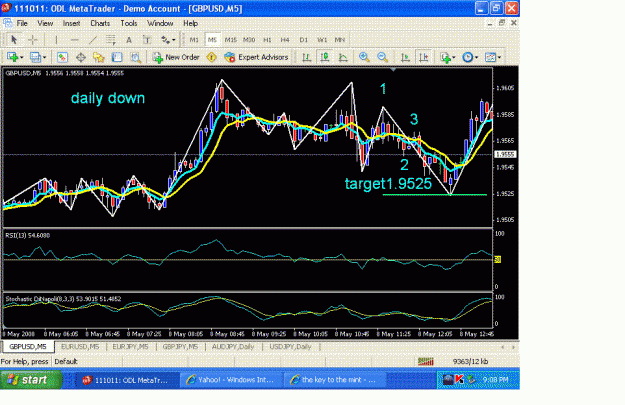This screenshot has width=625, height=405.
Task: Open the File menu
Action: click(22, 23)
